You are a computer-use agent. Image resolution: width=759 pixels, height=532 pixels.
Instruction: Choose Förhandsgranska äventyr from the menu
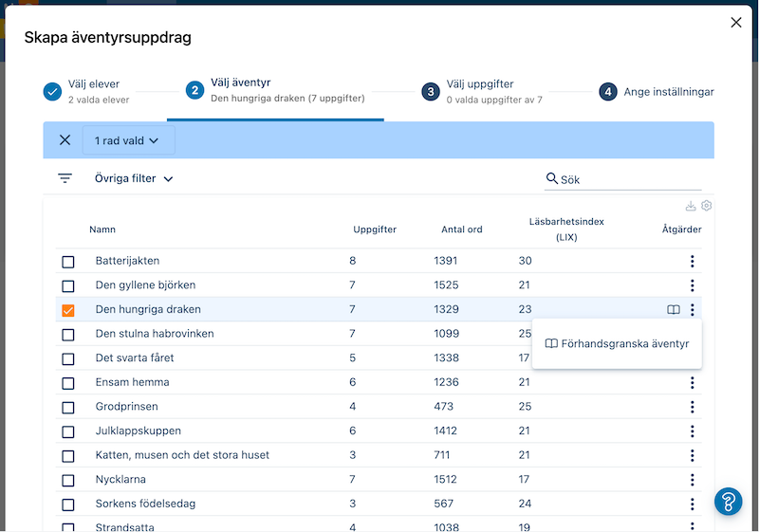coord(617,343)
